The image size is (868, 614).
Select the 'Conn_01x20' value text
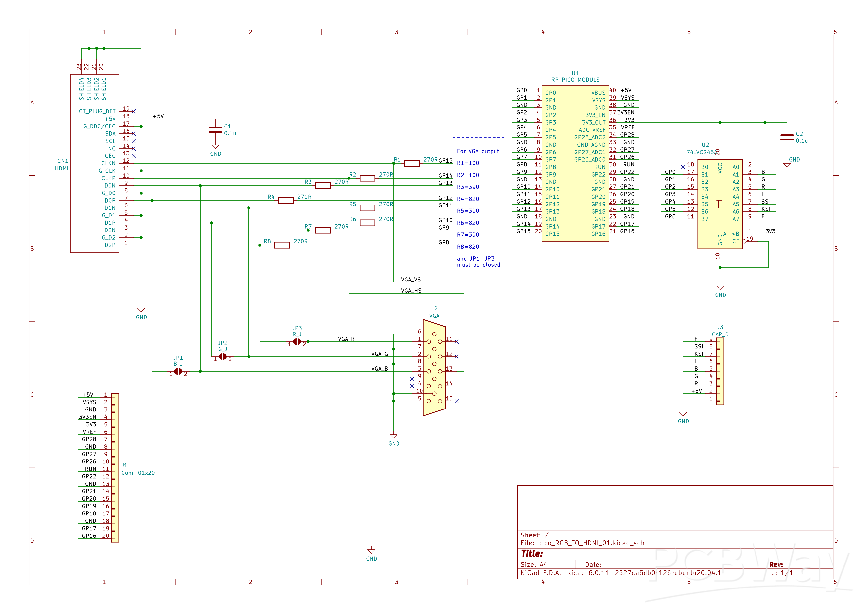tap(138, 473)
